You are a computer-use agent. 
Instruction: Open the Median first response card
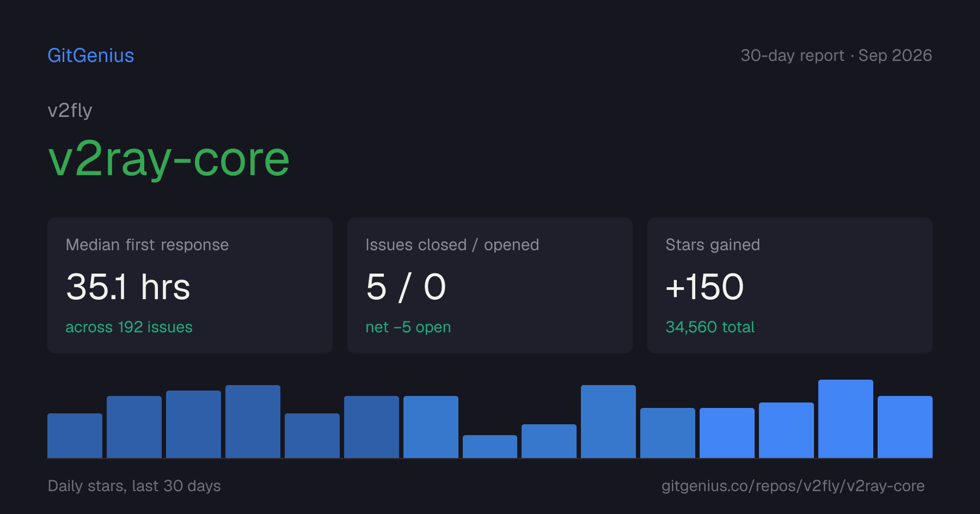click(x=190, y=286)
